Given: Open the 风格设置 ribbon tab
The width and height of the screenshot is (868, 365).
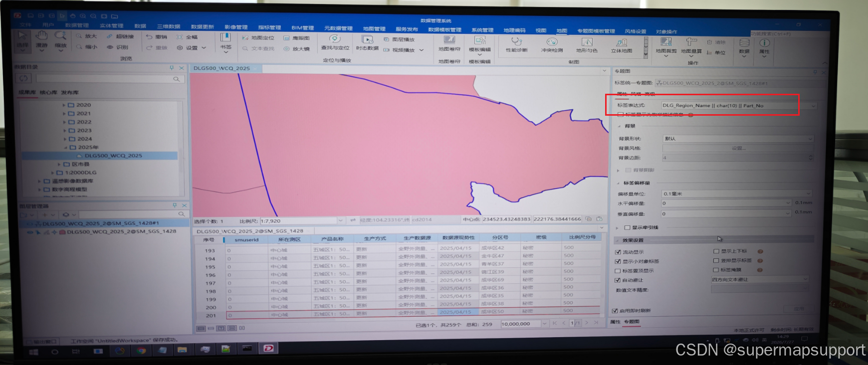Looking at the screenshot, I should coord(635,31).
